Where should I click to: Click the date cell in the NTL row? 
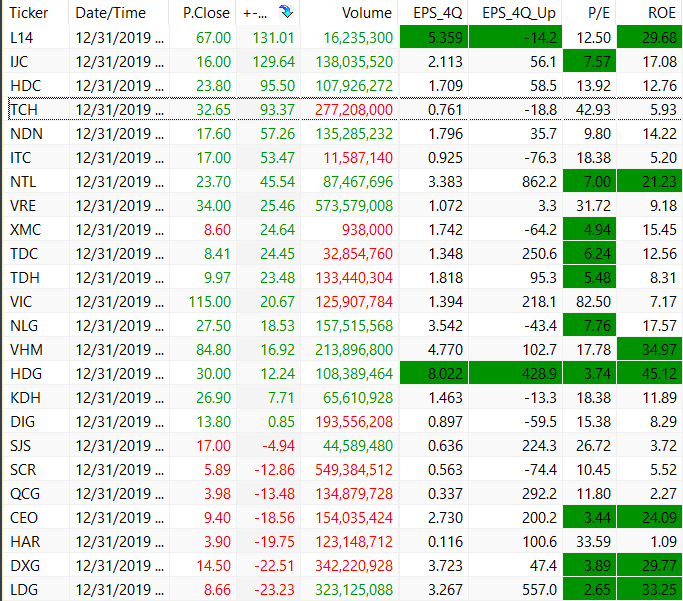pyautogui.click(x=119, y=181)
